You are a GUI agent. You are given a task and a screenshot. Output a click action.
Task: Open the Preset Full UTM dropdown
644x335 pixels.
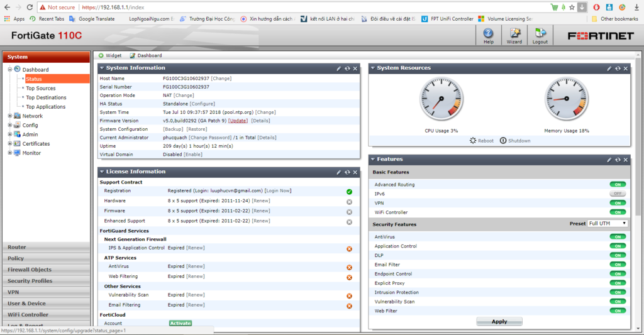(x=608, y=223)
